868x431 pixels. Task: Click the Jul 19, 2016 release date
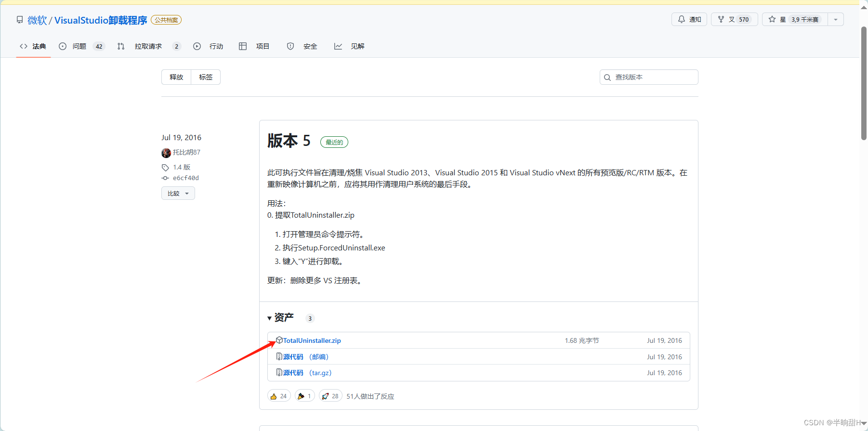click(181, 138)
